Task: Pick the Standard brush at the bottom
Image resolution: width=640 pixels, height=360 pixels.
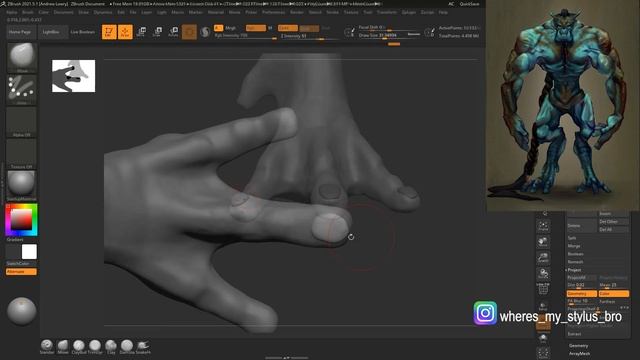Action: point(47,347)
